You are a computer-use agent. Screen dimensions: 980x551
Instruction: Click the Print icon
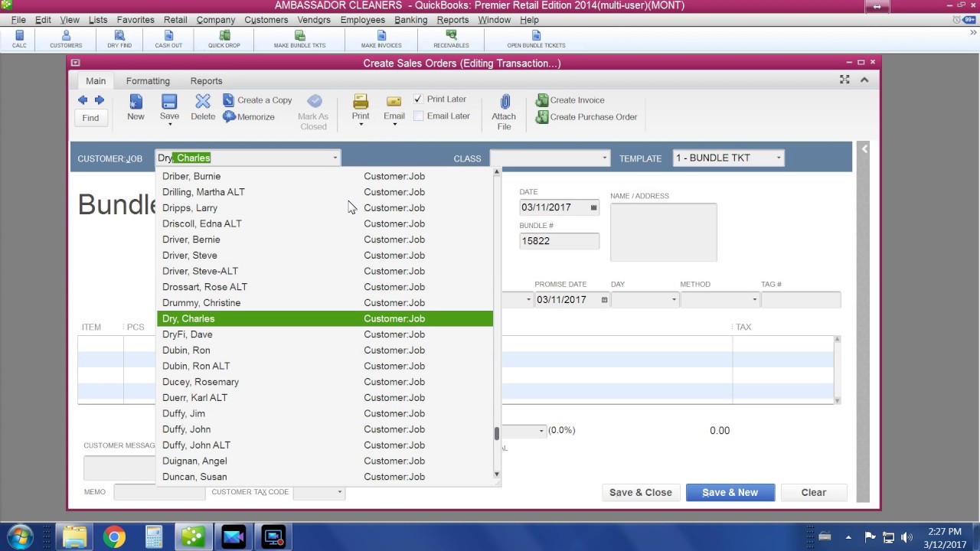(361, 102)
